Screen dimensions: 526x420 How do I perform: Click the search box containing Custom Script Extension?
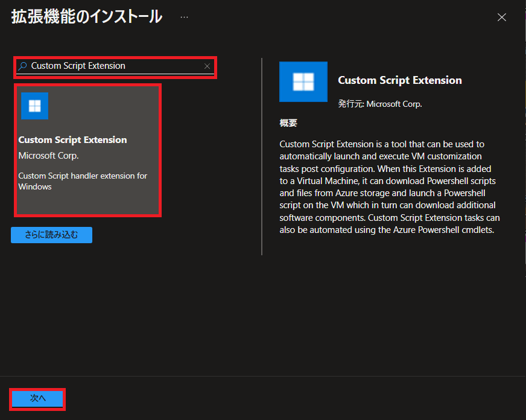(x=115, y=66)
